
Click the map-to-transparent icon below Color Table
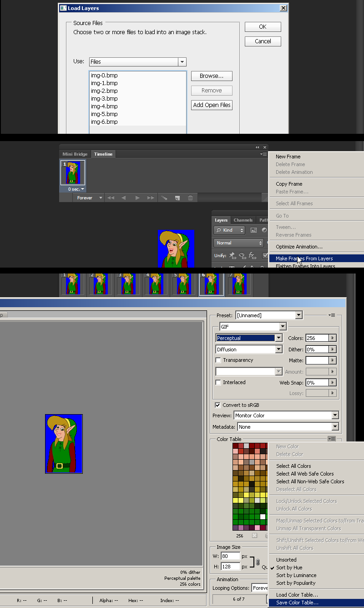[255, 536]
